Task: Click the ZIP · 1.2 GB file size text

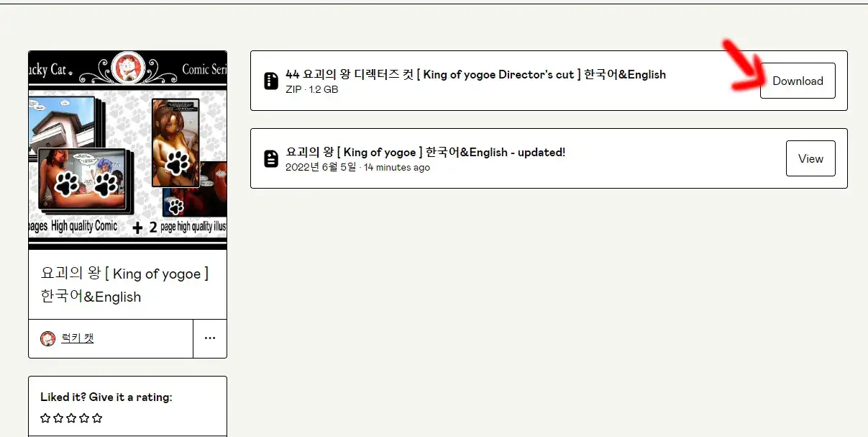Action: click(x=311, y=89)
